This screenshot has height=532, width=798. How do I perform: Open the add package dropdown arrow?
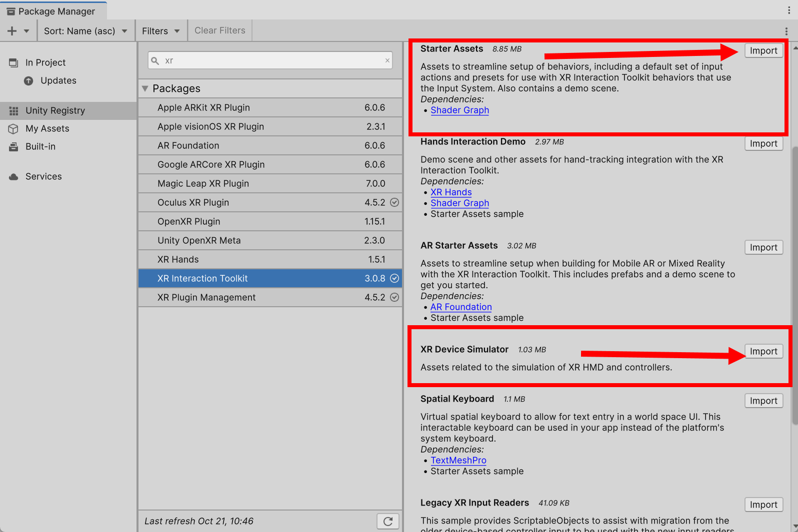[26, 31]
